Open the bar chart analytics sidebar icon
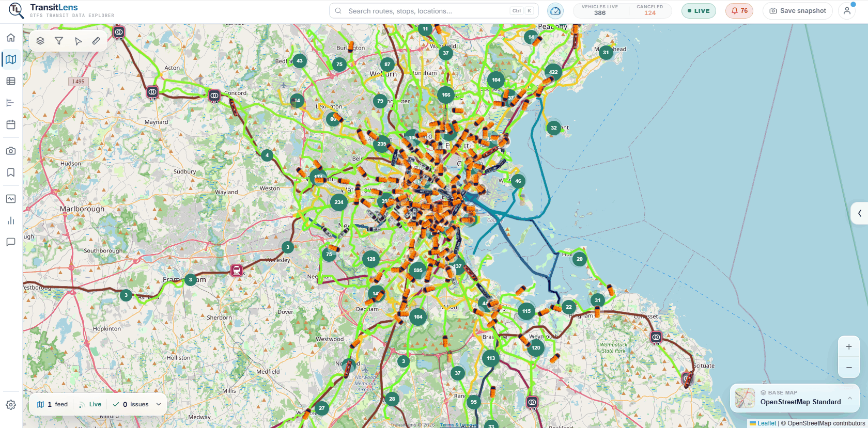 (x=11, y=220)
